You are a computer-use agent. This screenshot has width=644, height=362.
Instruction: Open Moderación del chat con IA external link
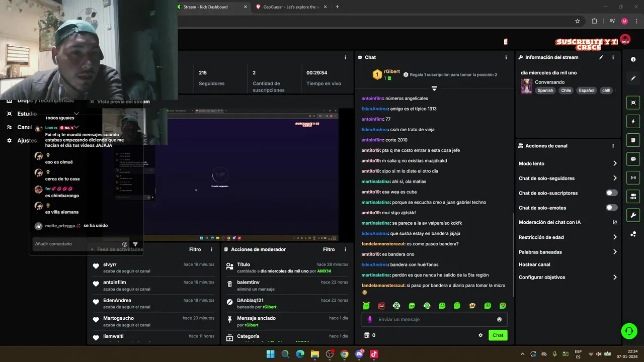click(x=615, y=222)
